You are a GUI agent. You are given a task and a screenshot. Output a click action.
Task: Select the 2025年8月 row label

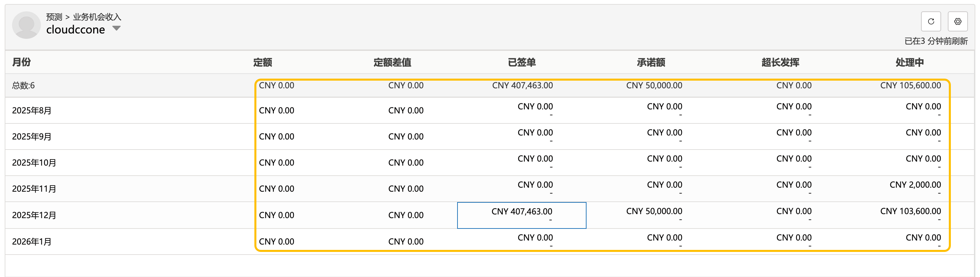coord(32,111)
